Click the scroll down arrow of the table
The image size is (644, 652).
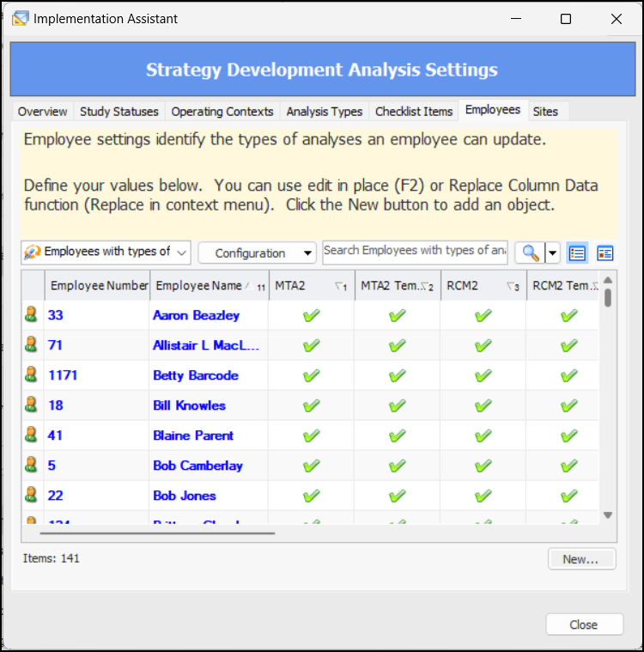(x=608, y=515)
